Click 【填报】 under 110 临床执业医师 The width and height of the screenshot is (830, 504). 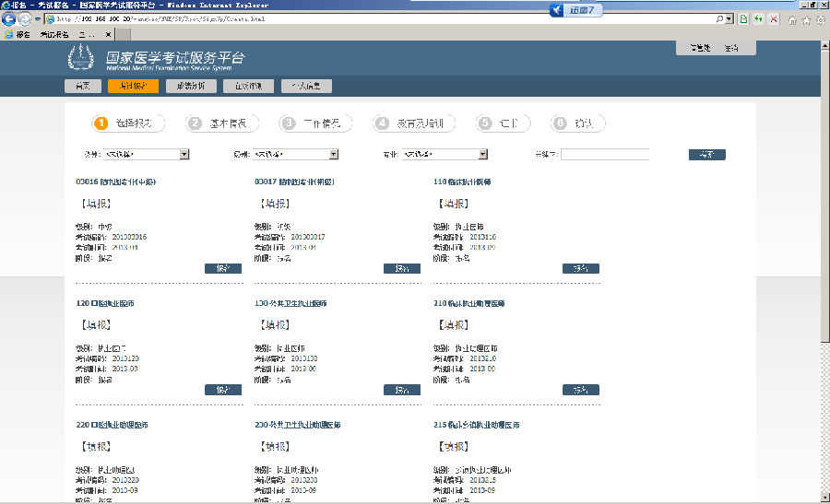click(x=454, y=204)
